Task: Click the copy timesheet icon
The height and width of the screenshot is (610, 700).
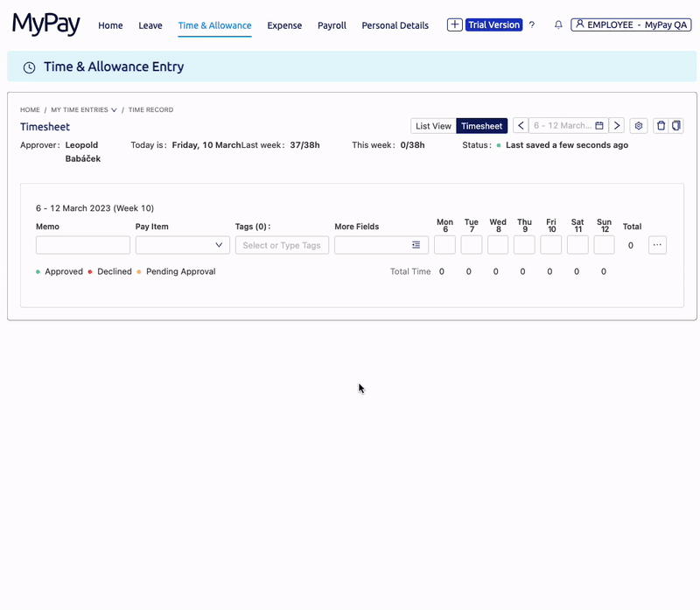Action: pos(675,125)
